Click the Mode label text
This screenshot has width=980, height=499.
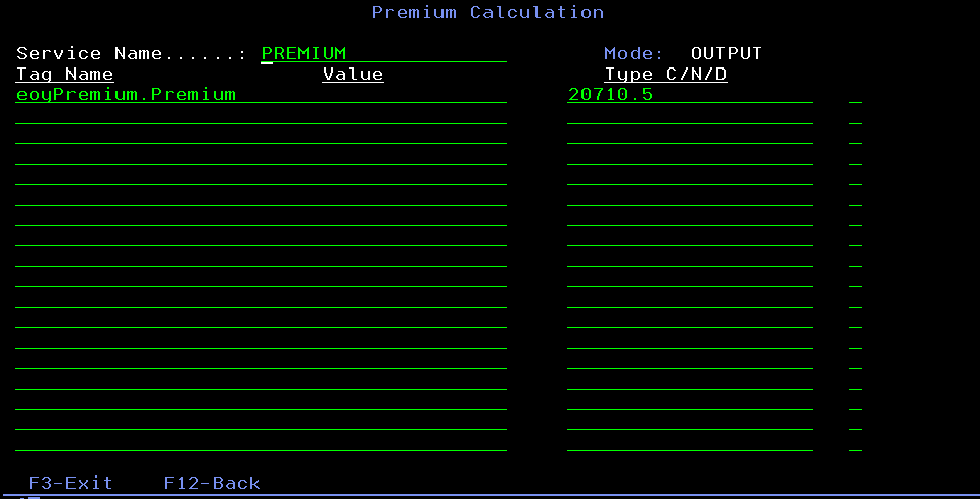click(x=634, y=54)
